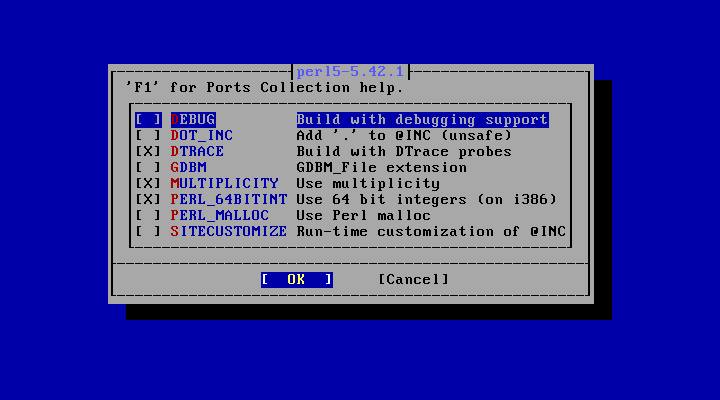This screenshot has height=400, width=720.
Task: Click 'Build with DTrace probes' description
Action: [x=404, y=152]
